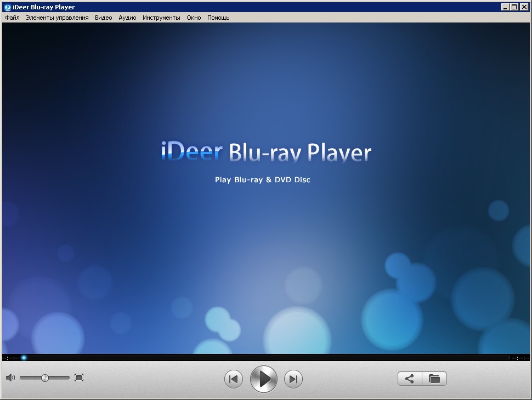
Task: Close the iDeer Blu-ray Player window
Action: 524,7
